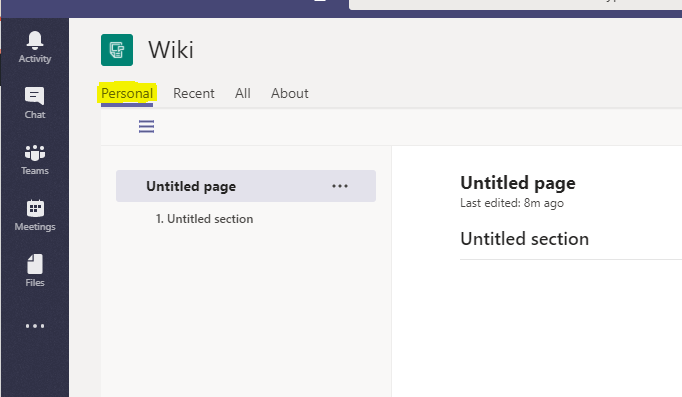Open the About tab
This screenshot has height=397, width=682.
pyautogui.click(x=290, y=93)
